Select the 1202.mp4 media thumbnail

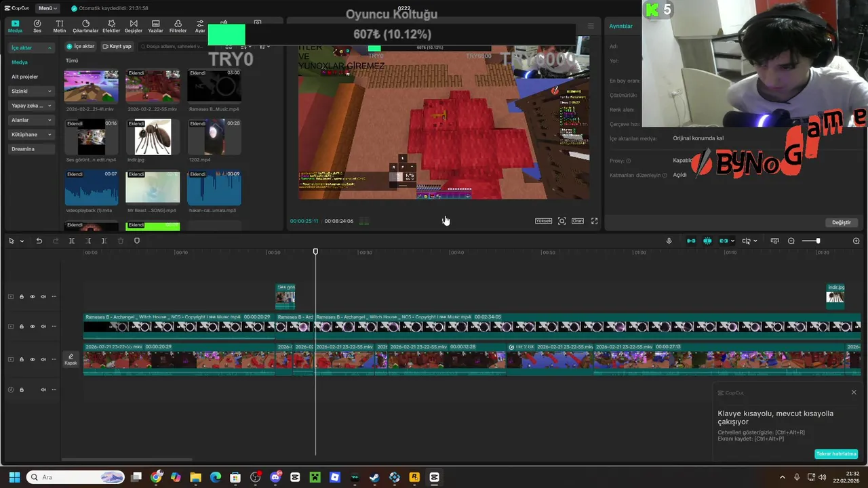pyautogui.click(x=214, y=138)
